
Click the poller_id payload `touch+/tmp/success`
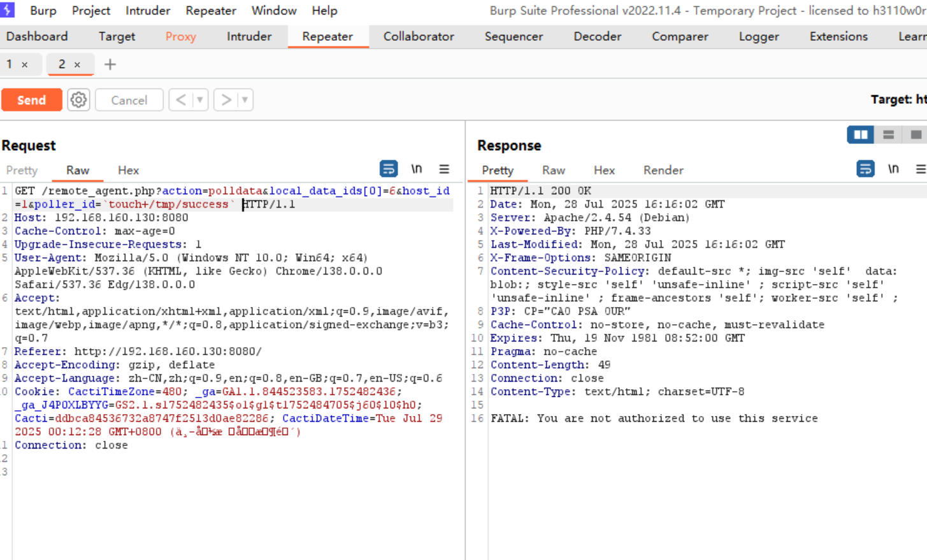[168, 204]
